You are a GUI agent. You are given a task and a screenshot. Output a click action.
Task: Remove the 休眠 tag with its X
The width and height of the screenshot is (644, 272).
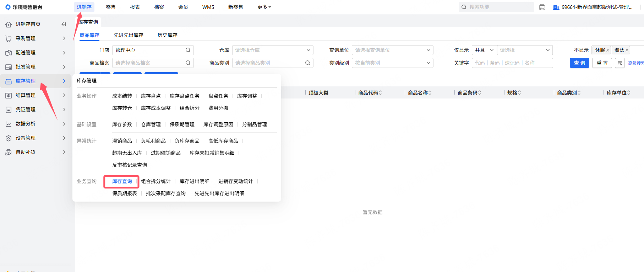[x=608, y=50]
